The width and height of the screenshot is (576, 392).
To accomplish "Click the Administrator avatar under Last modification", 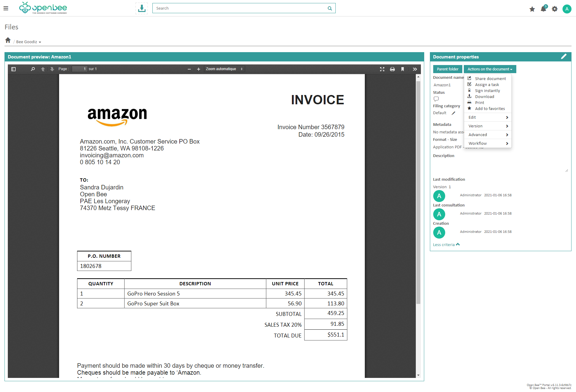I will [439, 196].
